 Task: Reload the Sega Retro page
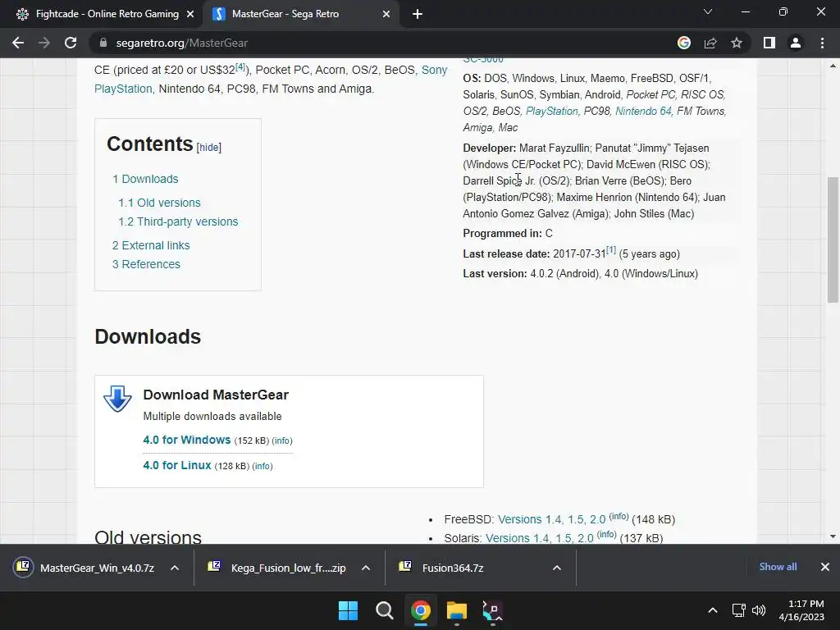click(x=71, y=43)
